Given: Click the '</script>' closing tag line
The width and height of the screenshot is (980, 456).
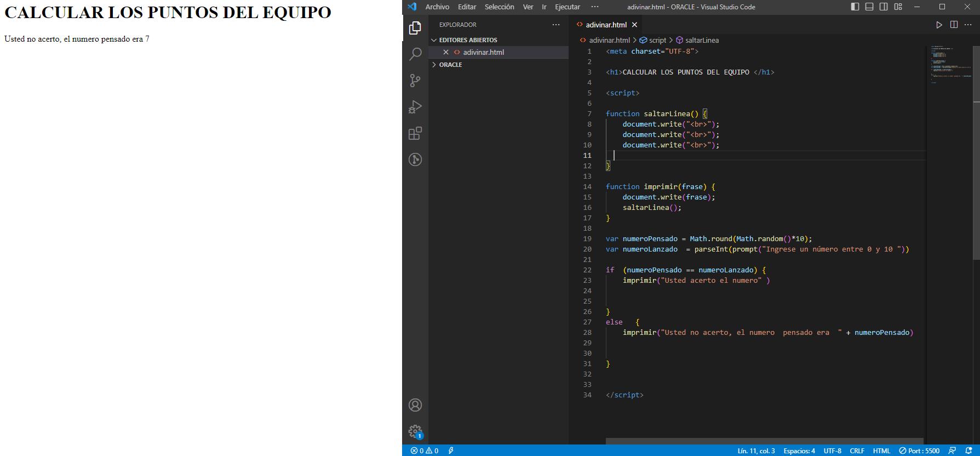Looking at the screenshot, I should [x=624, y=395].
